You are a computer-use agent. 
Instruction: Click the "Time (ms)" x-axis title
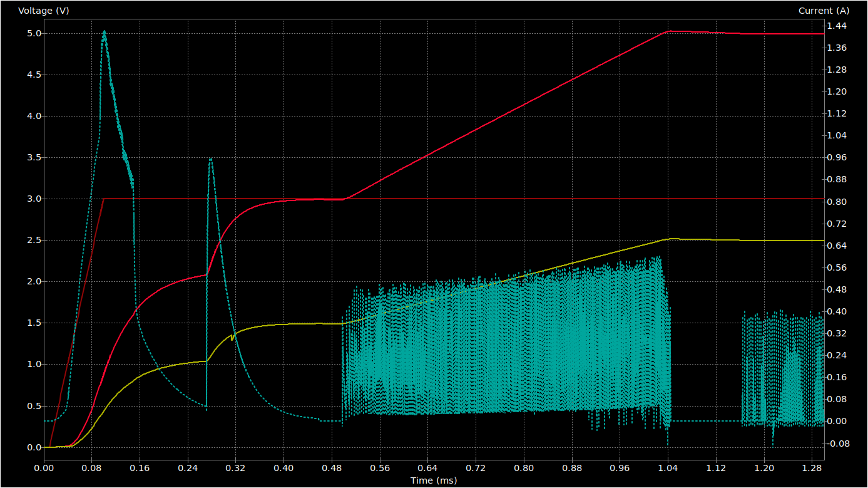pyautogui.click(x=434, y=480)
